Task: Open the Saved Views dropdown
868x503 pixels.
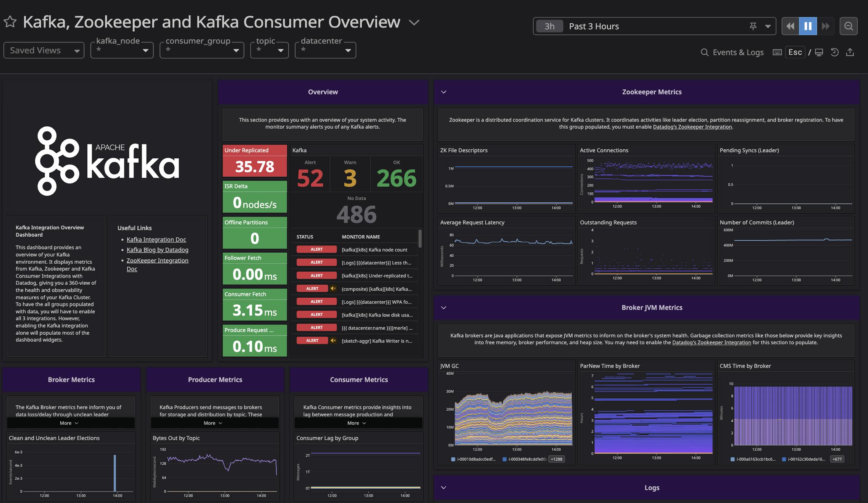Action: (44, 50)
